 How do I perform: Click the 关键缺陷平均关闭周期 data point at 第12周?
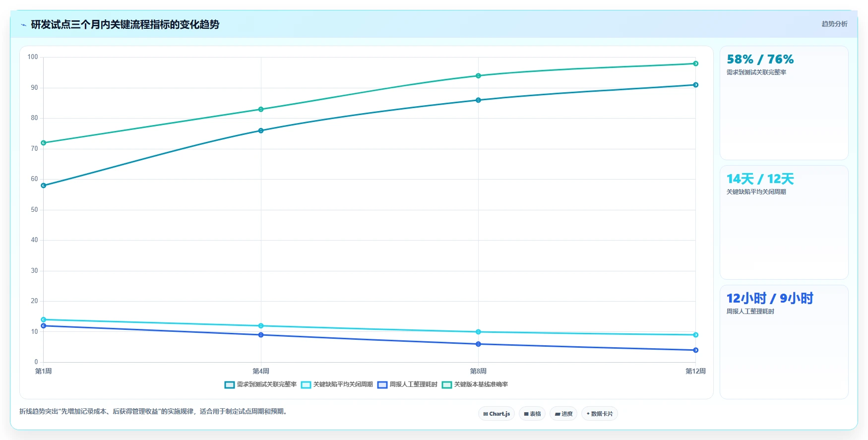[695, 335]
